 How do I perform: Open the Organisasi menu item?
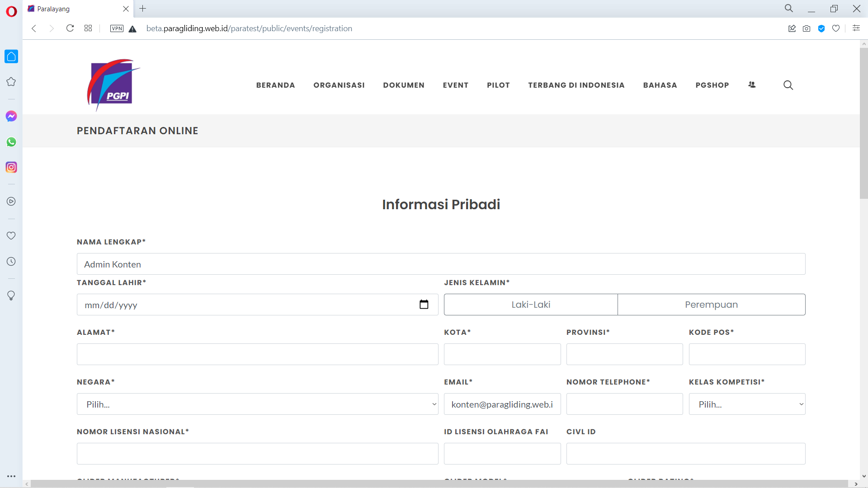click(339, 85)
